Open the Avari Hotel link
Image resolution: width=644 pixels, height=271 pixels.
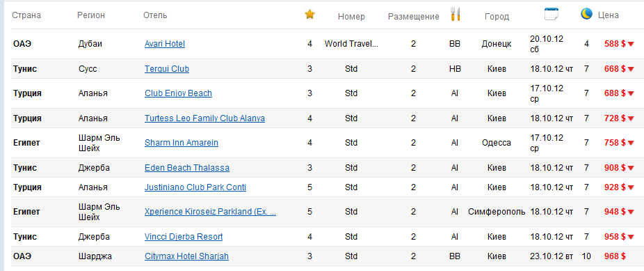coord(165,44)
